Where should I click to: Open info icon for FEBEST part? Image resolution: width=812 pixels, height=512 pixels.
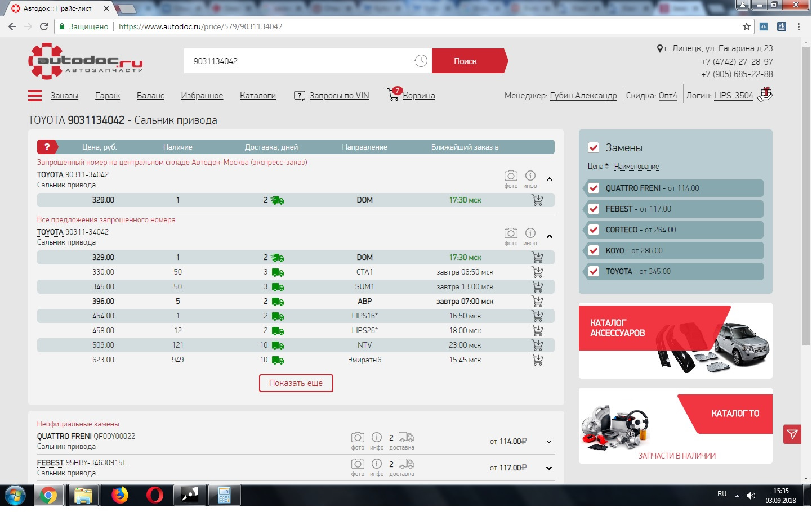[x=377, y=464]
